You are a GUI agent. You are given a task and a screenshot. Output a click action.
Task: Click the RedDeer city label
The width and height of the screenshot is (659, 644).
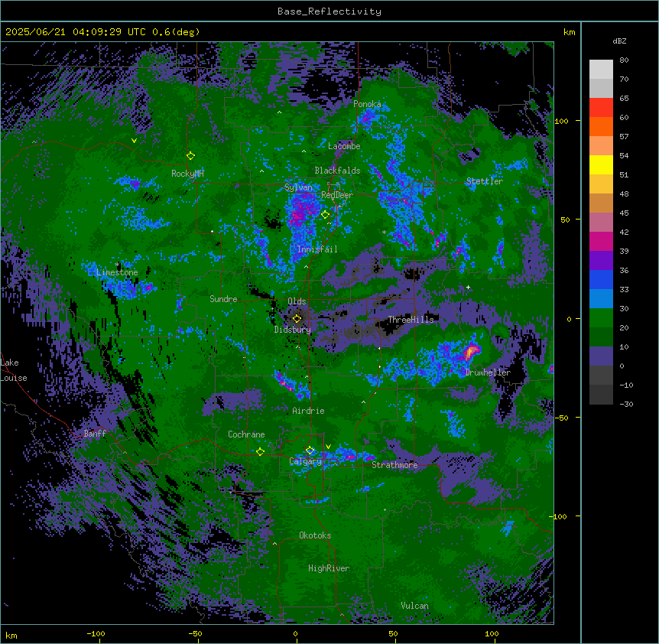click(337, 195)
